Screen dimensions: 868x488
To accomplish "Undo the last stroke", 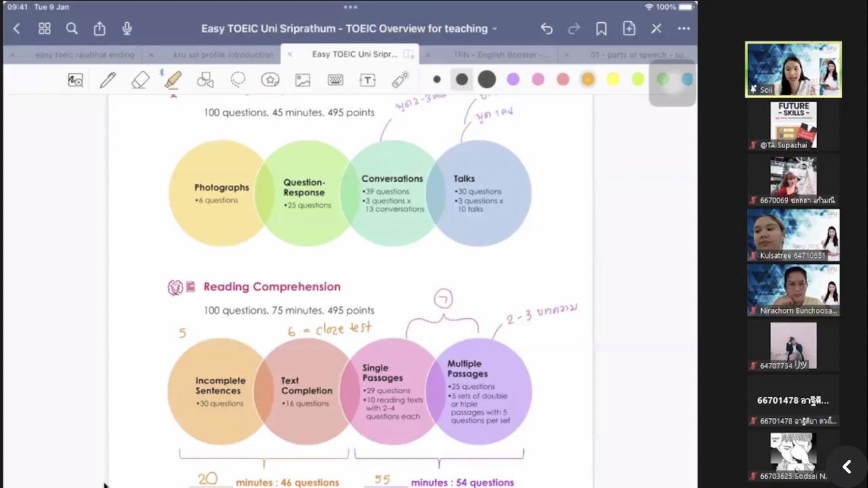I will click(x=546, y=29).
